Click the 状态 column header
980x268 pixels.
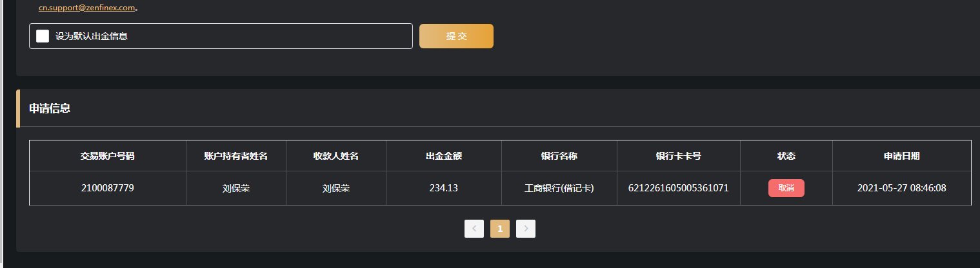(x=786, y=156)
